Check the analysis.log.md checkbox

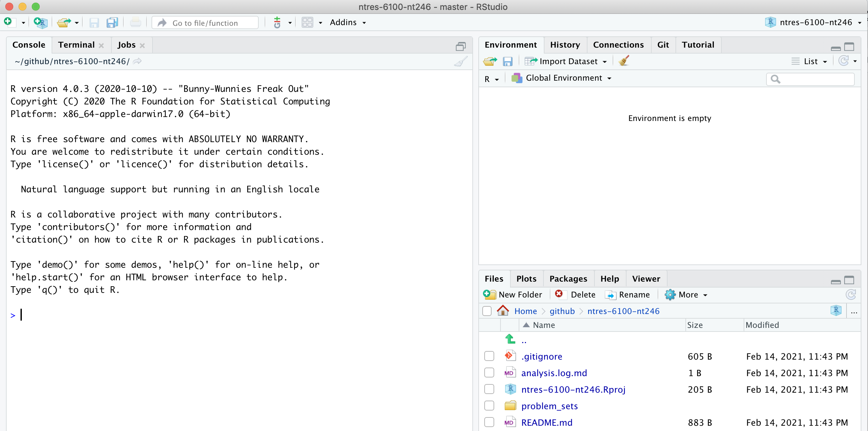click(489, 372)
